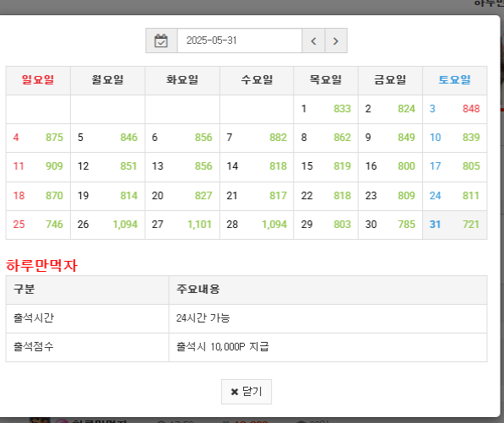
Task: Close the dialog with 닫기 button
Action: [x=247, y=392]
